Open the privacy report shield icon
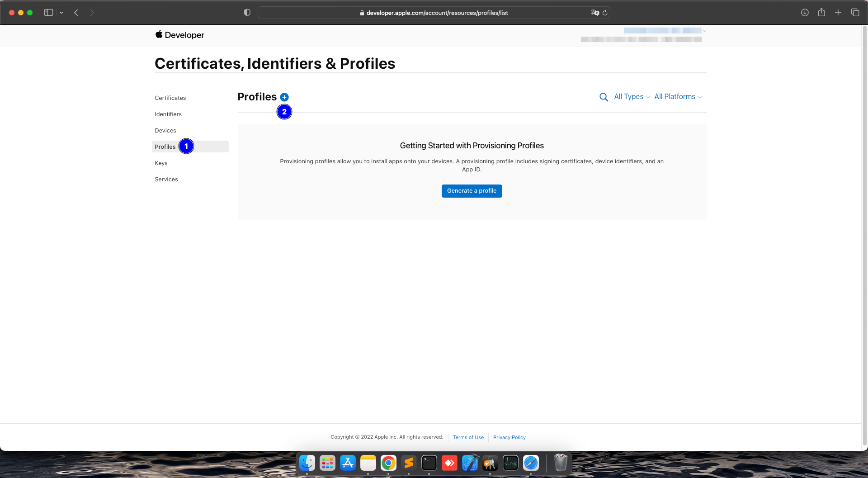Image resolution: width=868 pixels, height=478 pixels. (247, 13)
